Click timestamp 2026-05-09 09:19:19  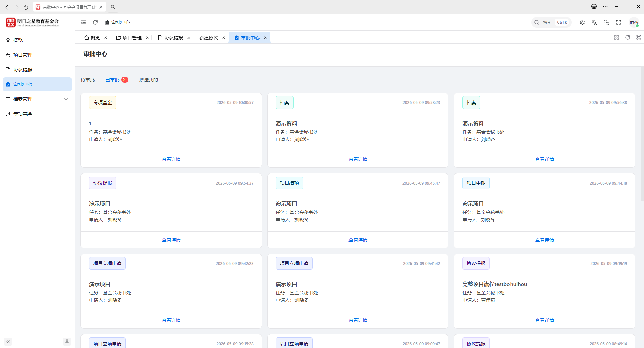point(609,264)
